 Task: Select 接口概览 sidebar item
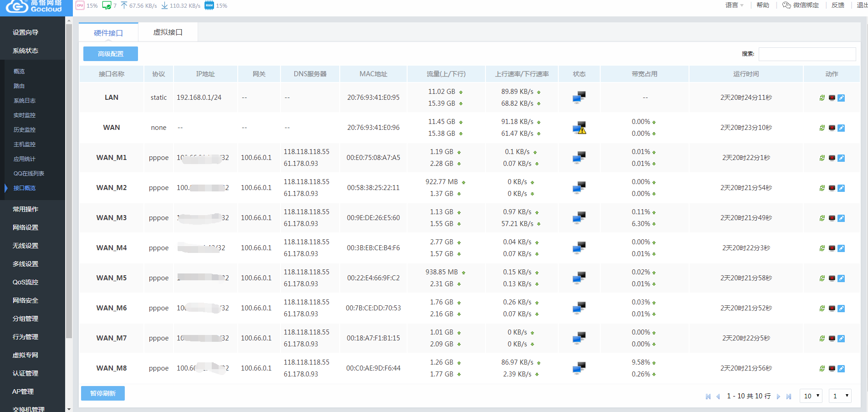coord(25,188)
